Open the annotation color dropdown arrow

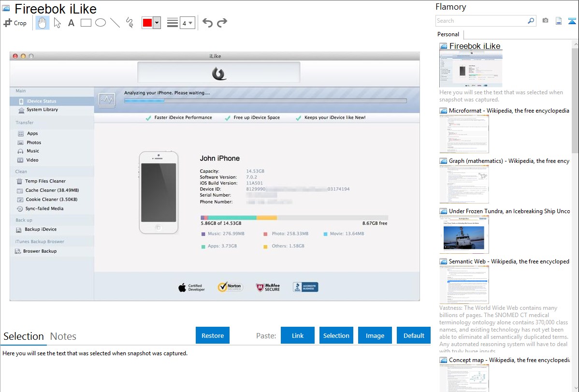(157, 23)
